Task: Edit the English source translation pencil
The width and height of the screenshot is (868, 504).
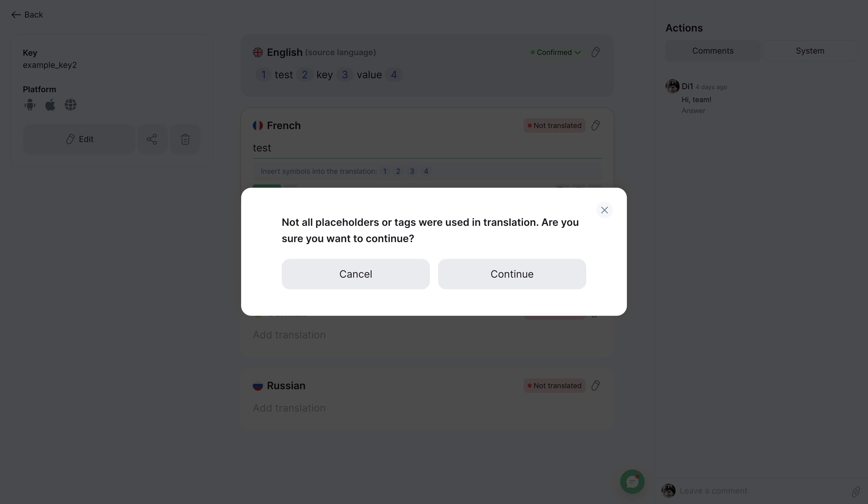Action: 595,52
